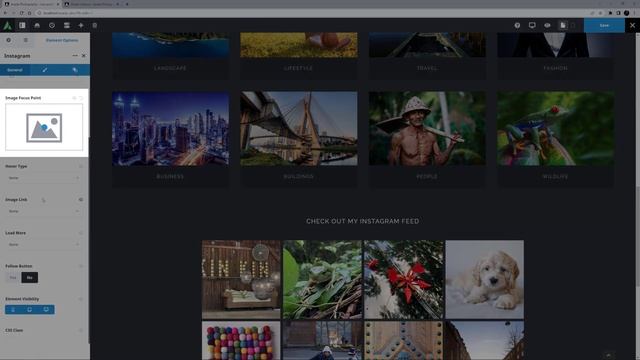This screenshot has height=360, width=640.
Task: Set Follow Button to No
Action: [x=29, y=278]
